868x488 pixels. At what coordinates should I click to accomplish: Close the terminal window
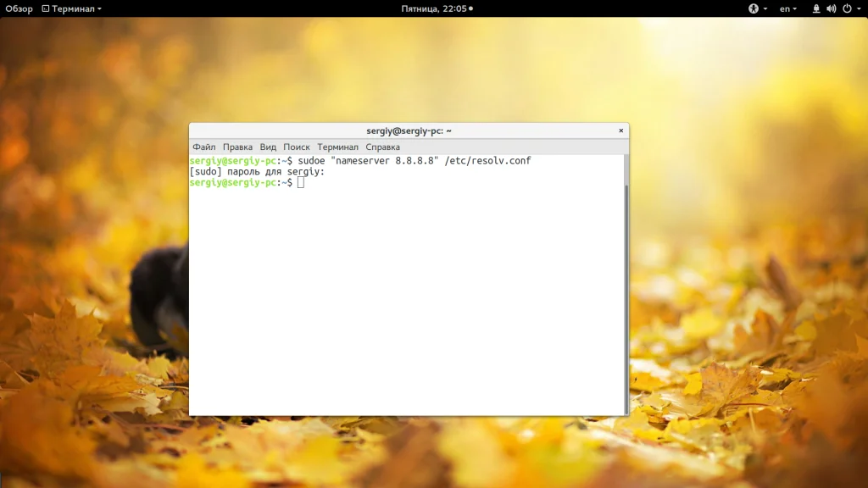(620, 130)
